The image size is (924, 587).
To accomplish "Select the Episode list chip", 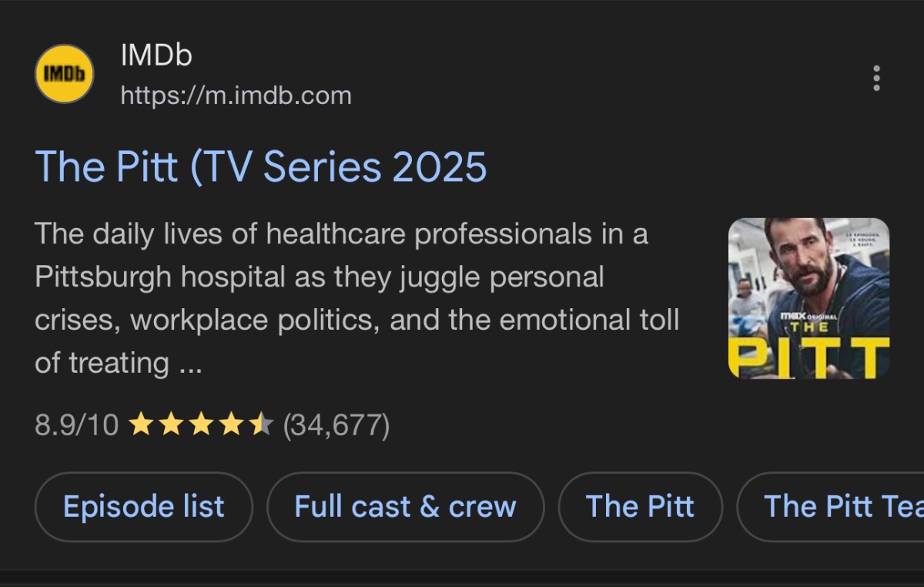I will 144,507.
